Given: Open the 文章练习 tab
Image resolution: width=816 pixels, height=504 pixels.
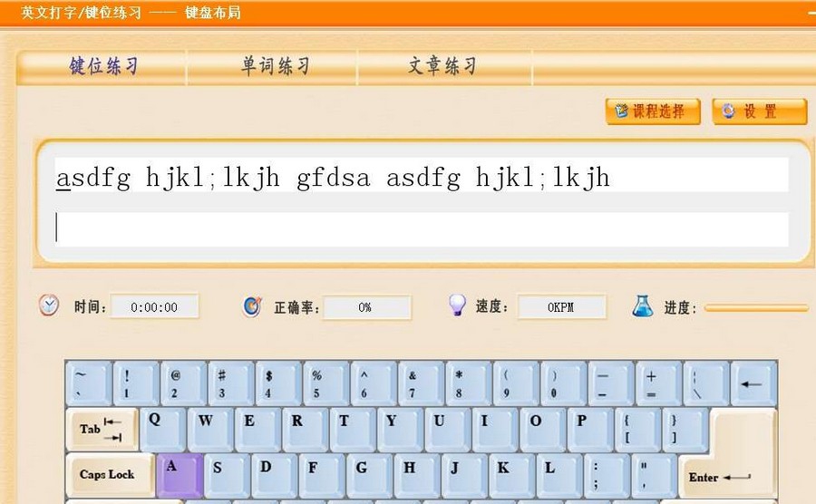Looking at the screenshot, I should [443, 66].
